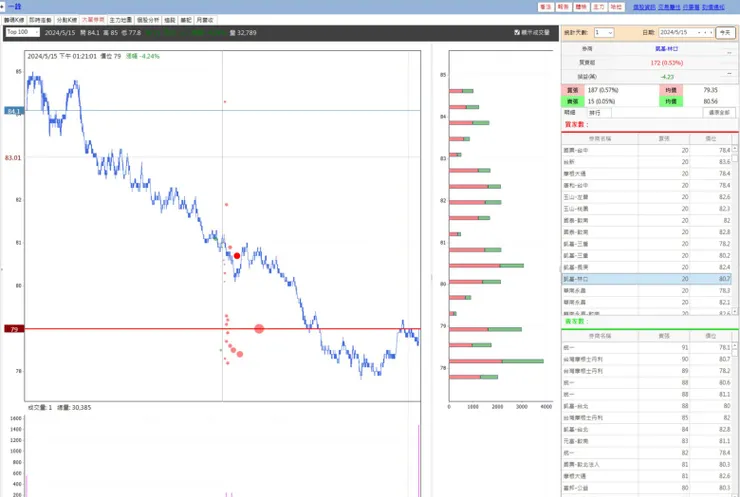Click the 今天 button
Viewport: 740px width, 497px height.
725,33
